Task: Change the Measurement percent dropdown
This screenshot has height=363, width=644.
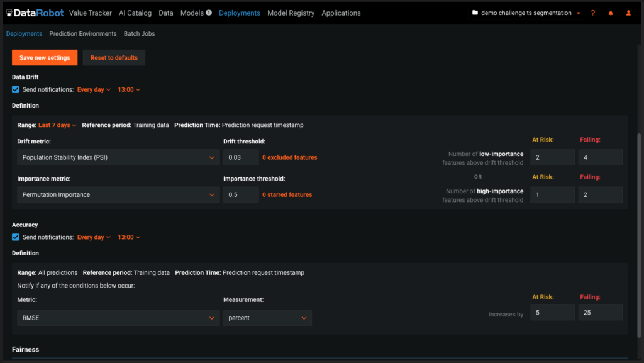Action: pyautogui.click(x=267, y=318)
